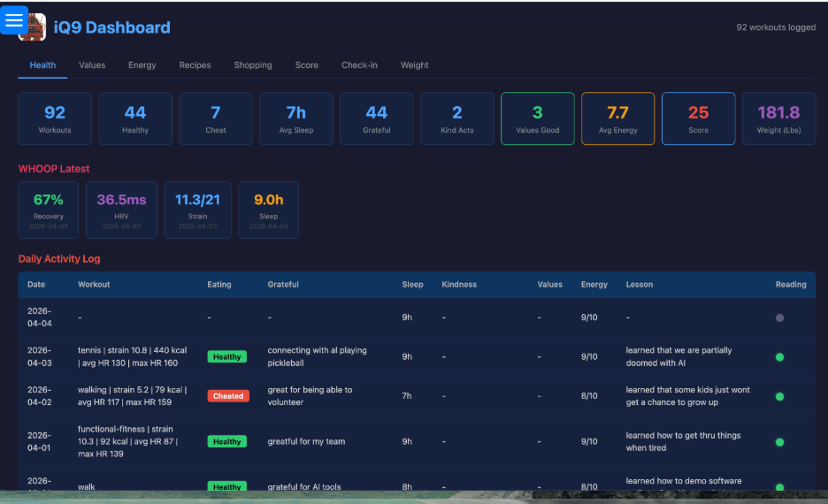Open the Energy tab

coord(142,65)
